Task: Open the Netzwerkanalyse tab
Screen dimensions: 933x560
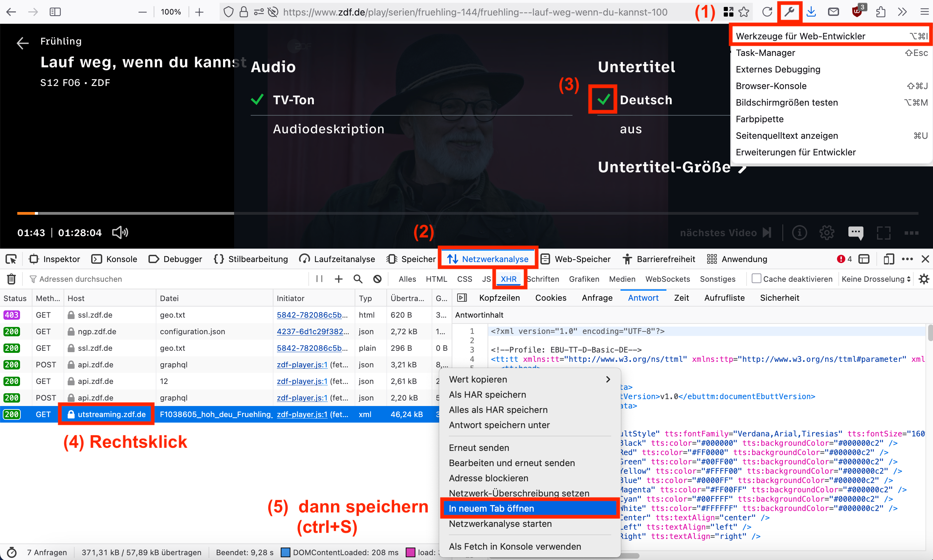Action: point(488,259)
